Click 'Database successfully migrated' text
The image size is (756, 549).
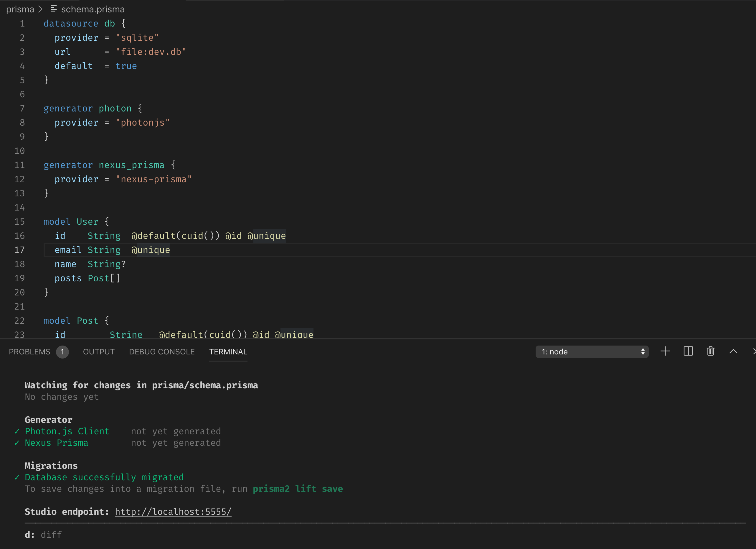[x=104, y=477]
